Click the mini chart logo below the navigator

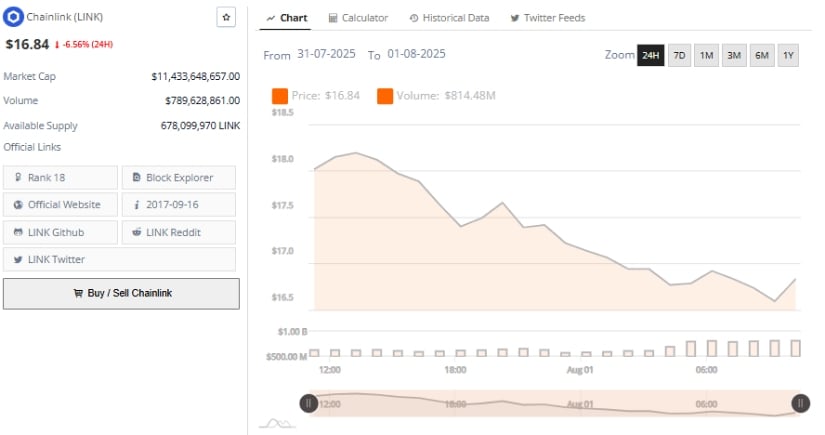277,423
